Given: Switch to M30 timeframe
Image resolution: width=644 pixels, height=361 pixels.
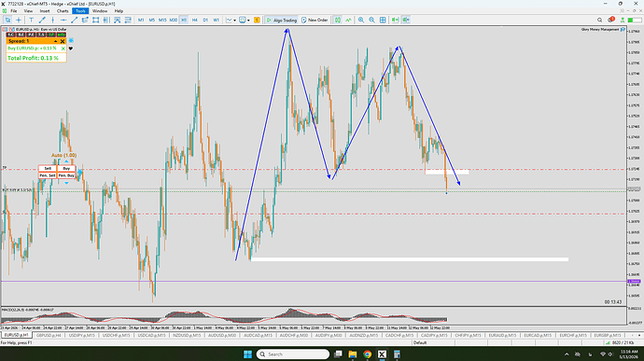Looking at the screenshot, I should [174, 20].
